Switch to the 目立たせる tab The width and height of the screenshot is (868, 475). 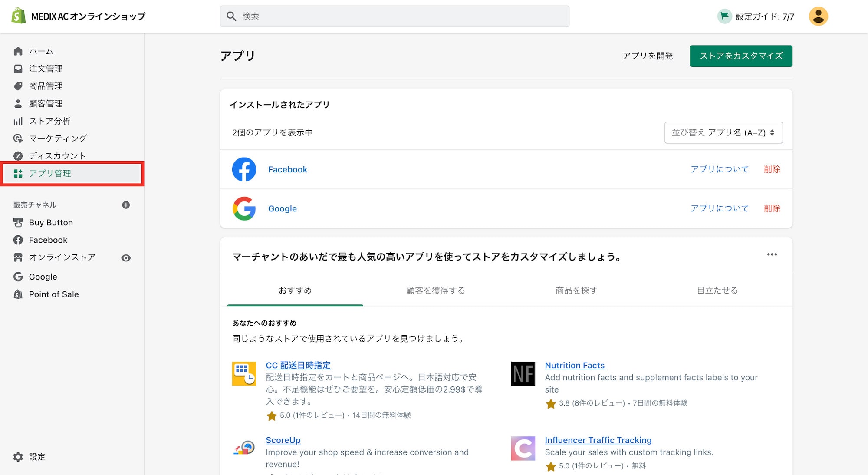point(717,290)
